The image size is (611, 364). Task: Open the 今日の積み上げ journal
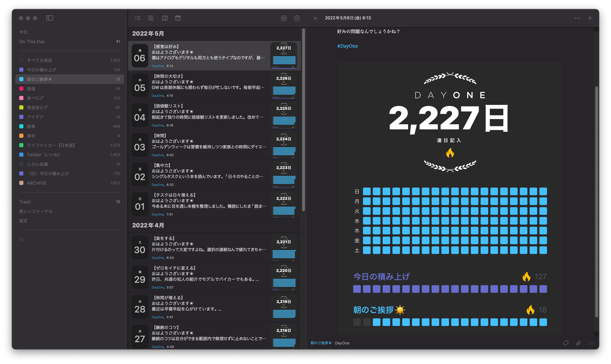coord(70,70)
